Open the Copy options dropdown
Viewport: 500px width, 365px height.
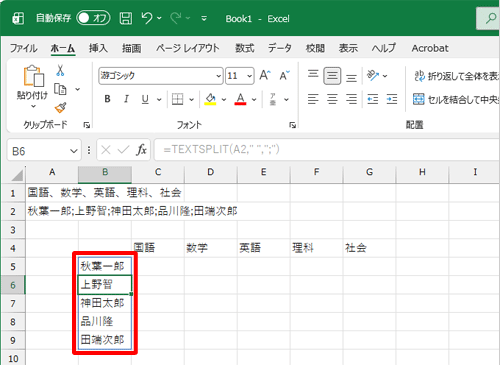click(78, 89)
